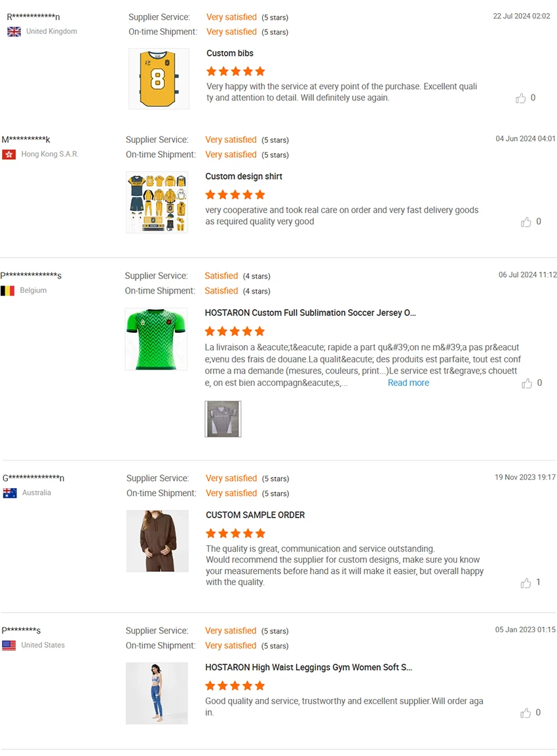
Task: Click the United Kingdom flag icon
Action: [14, 31]
